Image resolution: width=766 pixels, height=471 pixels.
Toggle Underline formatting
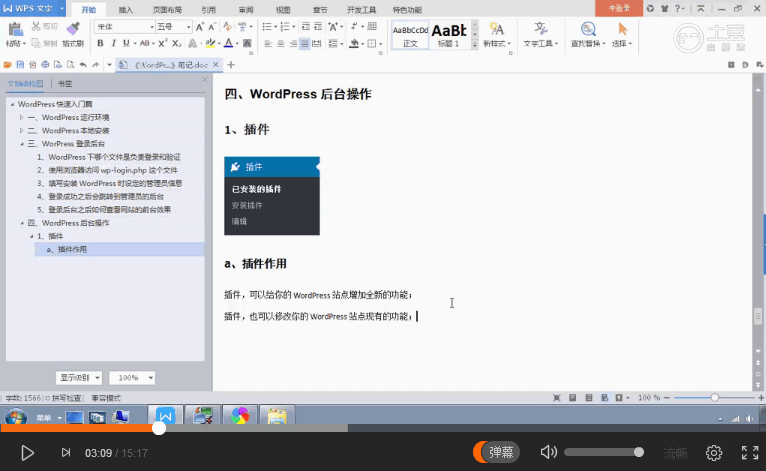[x=126, y=43]
